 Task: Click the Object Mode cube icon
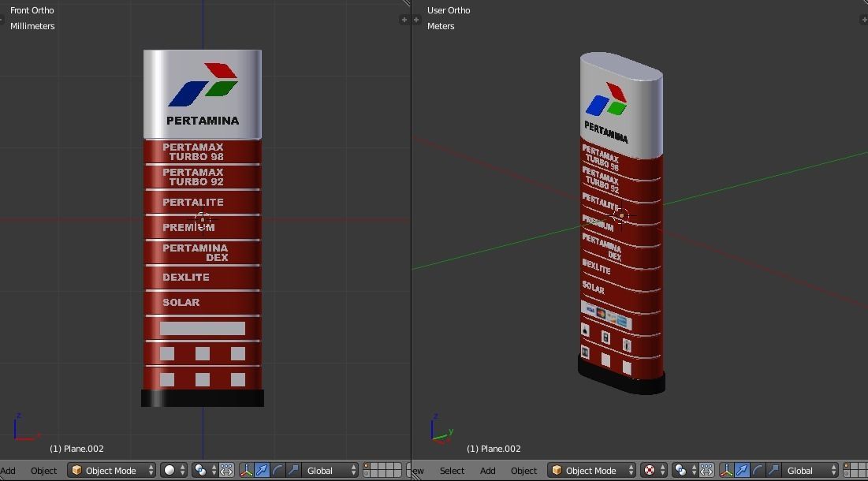point(76,470)
